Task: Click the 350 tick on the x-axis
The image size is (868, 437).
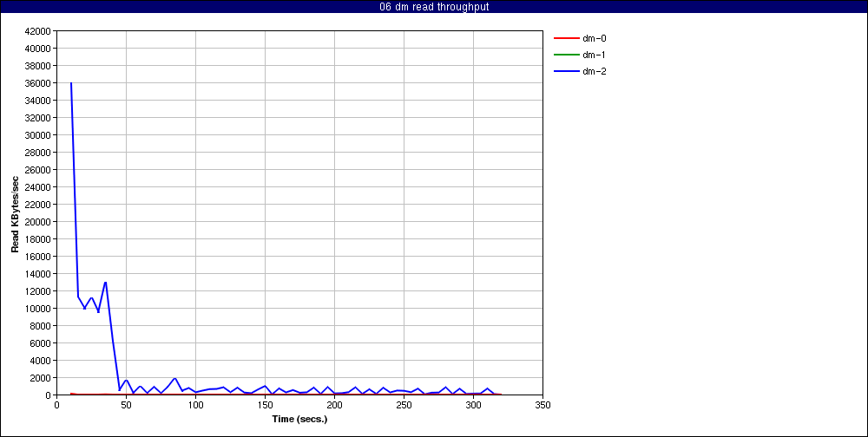Action: pos(542,405)
